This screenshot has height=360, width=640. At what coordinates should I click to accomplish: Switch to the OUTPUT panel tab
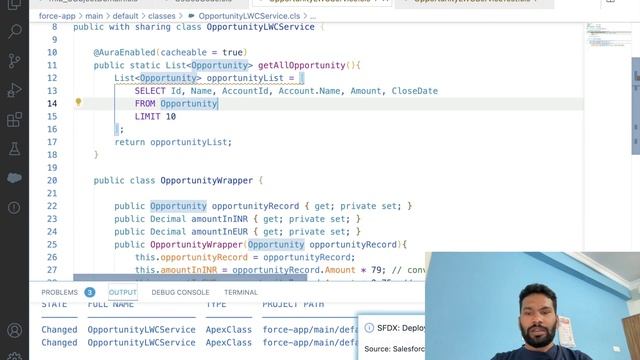pos(122,292)
